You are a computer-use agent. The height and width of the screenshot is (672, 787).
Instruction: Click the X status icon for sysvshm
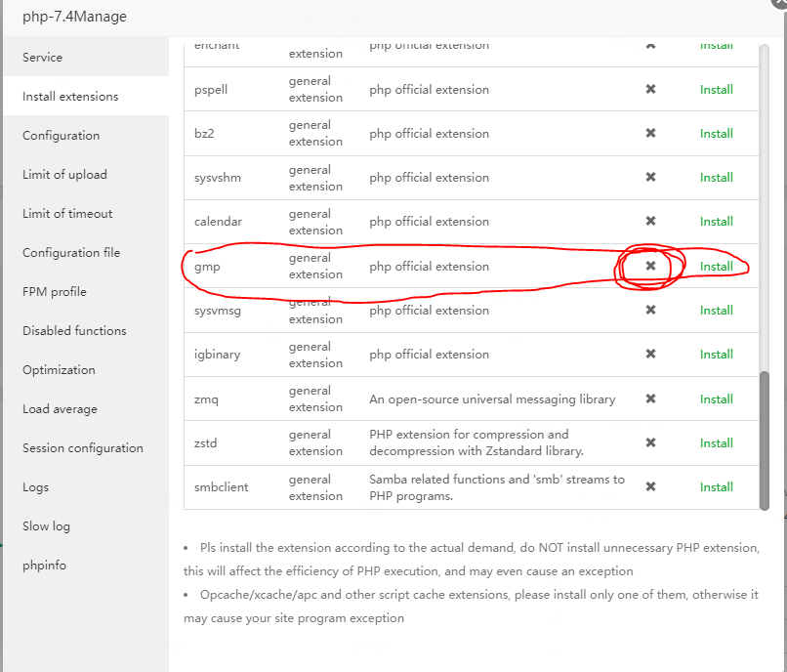click(650, 177)
